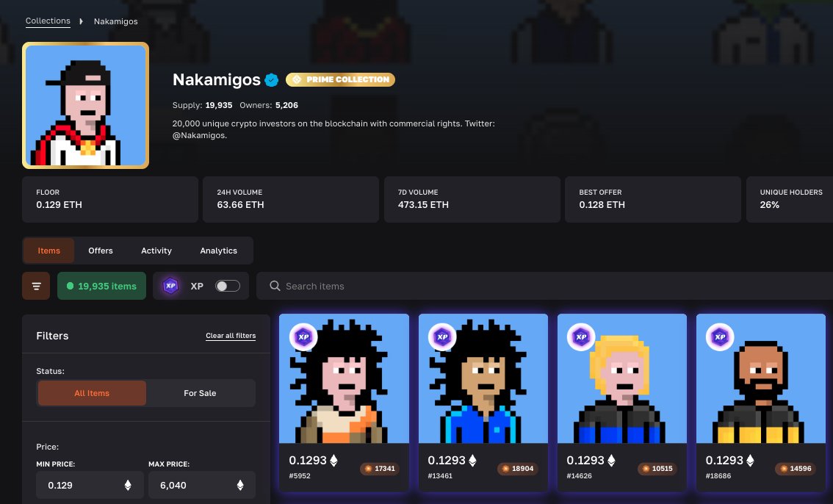Click the Prime Collection badge
Screen dimensions: 833x504
pyautogui.click(x=340, y=79)
